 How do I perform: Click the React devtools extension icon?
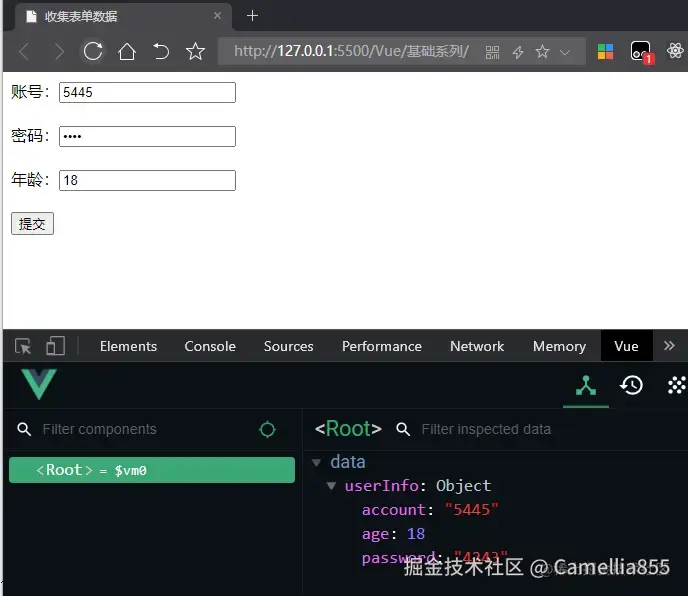tap(675, 51)
